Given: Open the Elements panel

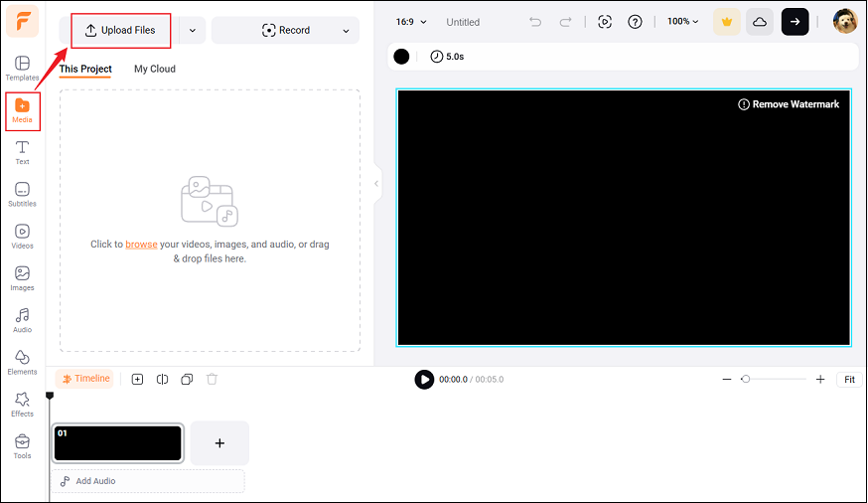Looking at the screenshot, I should pos(22,362).
